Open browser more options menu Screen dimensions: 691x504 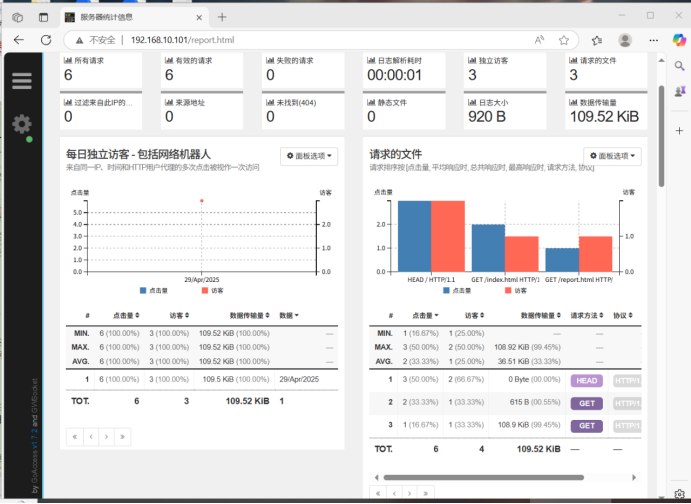point(654,40)
